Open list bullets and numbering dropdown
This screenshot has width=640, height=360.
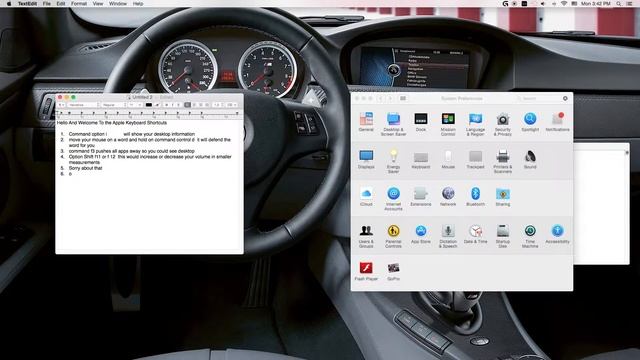tap(231, 105)
